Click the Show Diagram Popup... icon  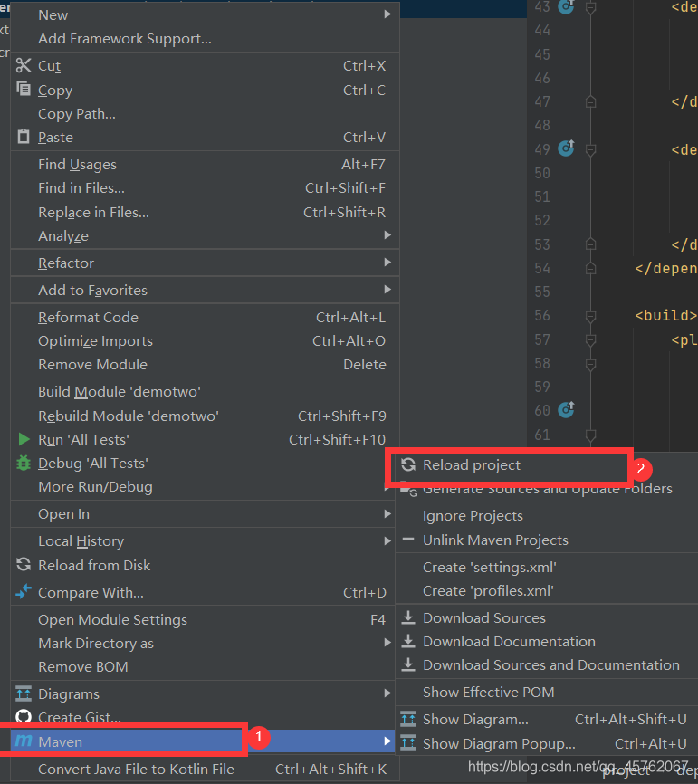tap(408, 743)
